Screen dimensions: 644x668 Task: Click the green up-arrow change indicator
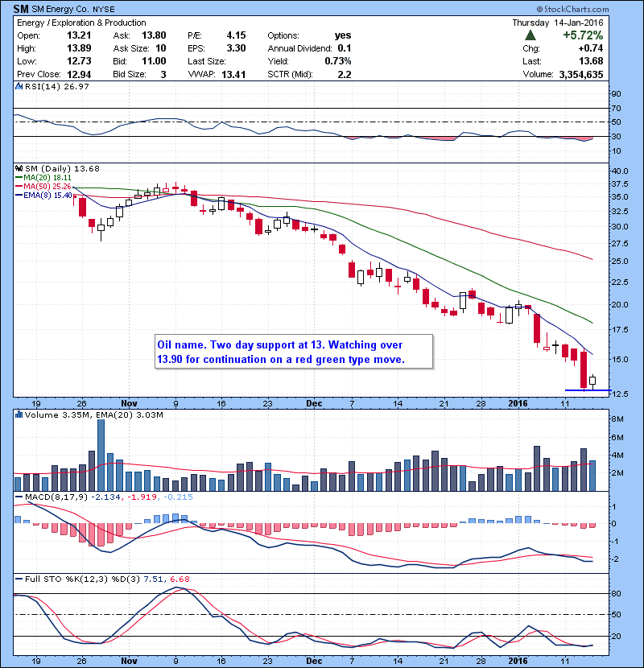point(530,35)
